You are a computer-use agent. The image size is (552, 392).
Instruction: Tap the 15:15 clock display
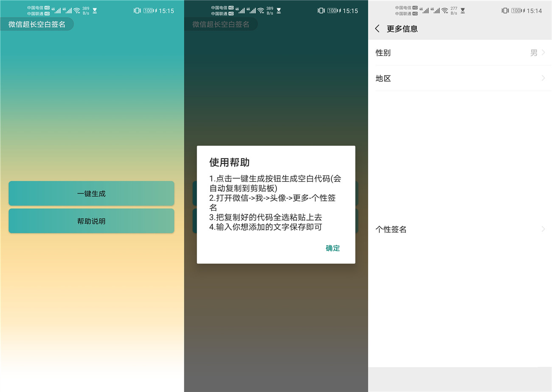tap(167, 10)
